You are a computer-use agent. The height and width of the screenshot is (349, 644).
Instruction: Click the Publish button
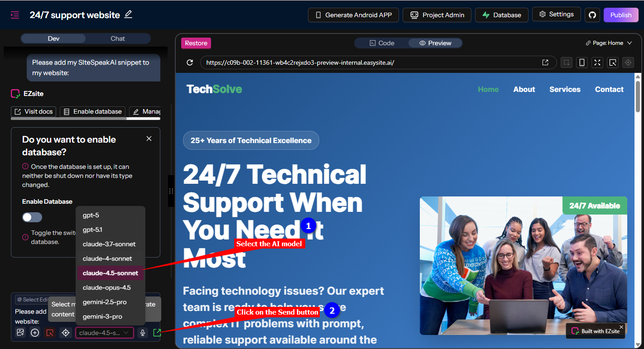[x=620, y=15]
